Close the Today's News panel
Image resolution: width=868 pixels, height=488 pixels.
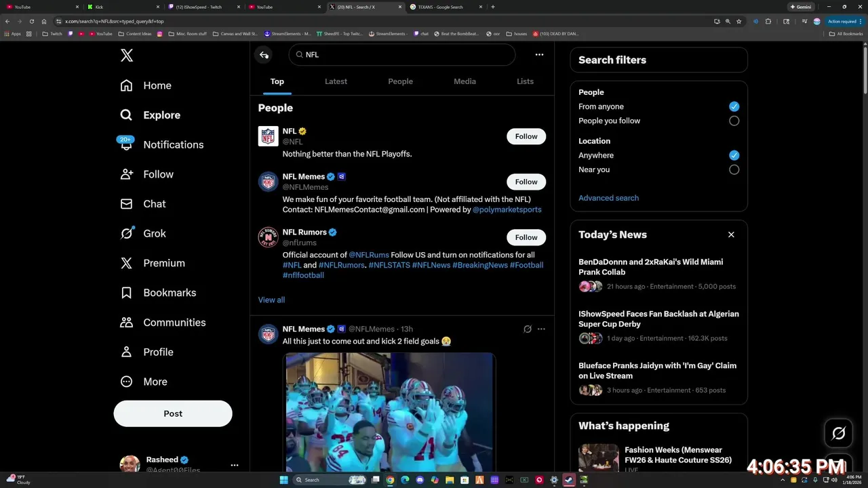731,235
